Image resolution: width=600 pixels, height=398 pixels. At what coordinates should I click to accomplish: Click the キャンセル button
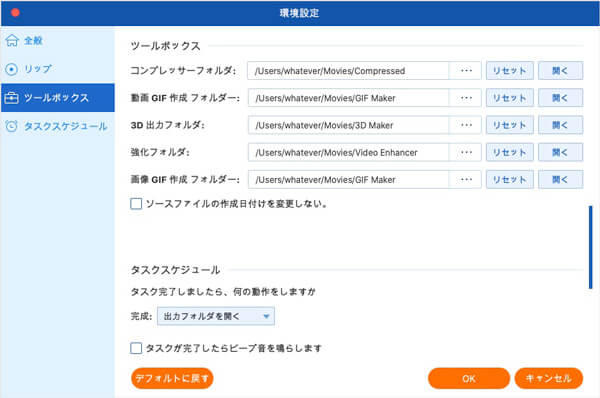549,378
